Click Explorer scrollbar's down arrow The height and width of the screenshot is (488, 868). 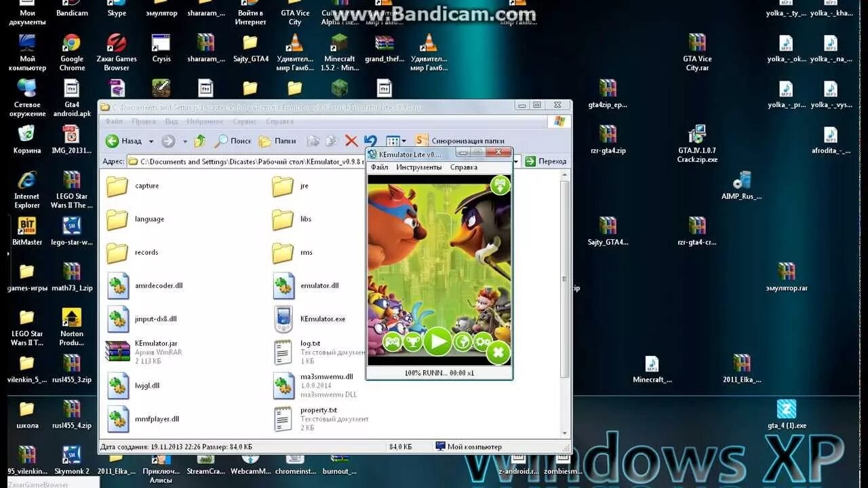click(x=564, y=433)
